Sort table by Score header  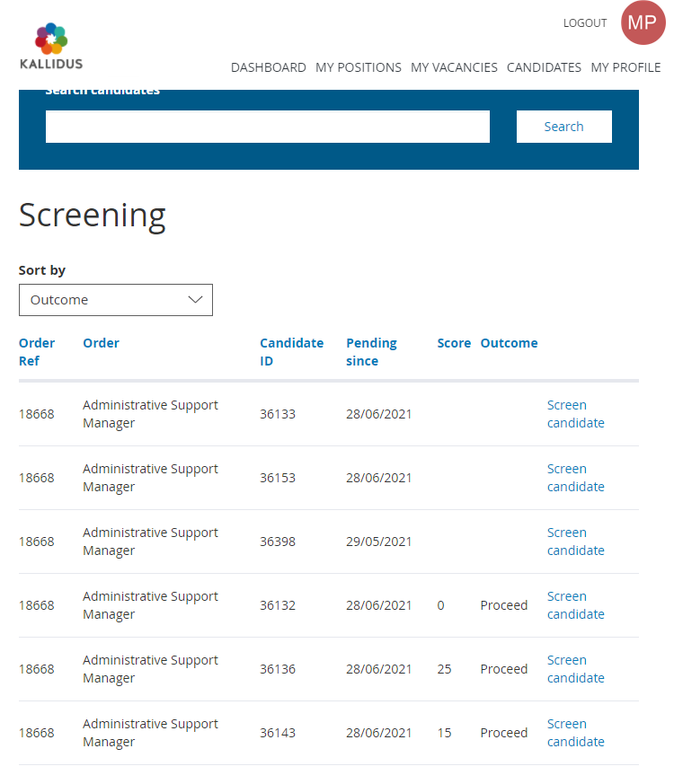(x=454, y=343)
